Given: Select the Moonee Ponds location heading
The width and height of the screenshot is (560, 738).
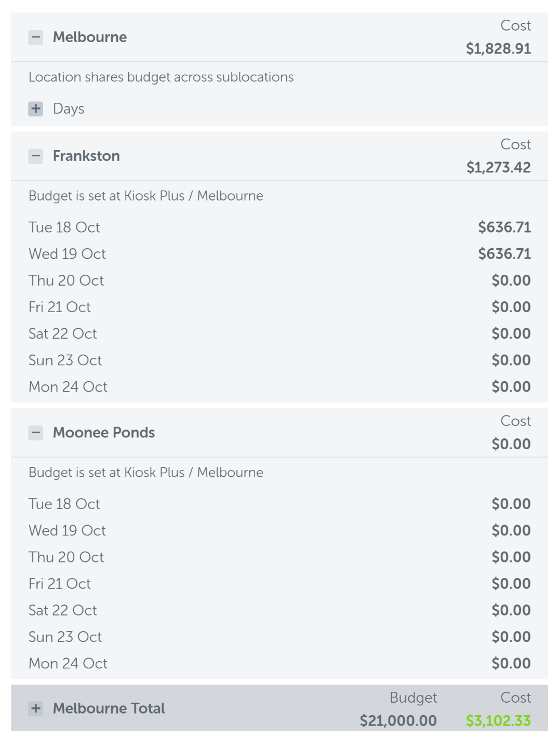Looking at the screenshot, I should [104, 433].
